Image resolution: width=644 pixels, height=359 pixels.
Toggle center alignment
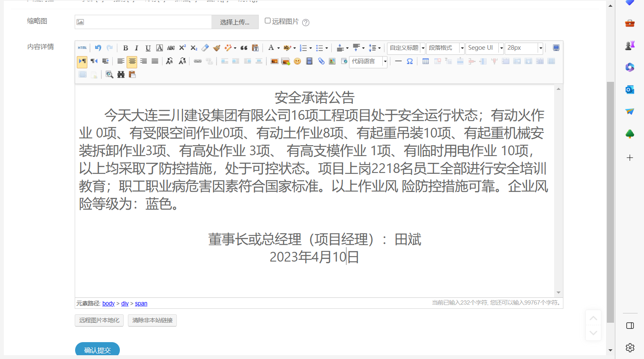coord(132,61)
